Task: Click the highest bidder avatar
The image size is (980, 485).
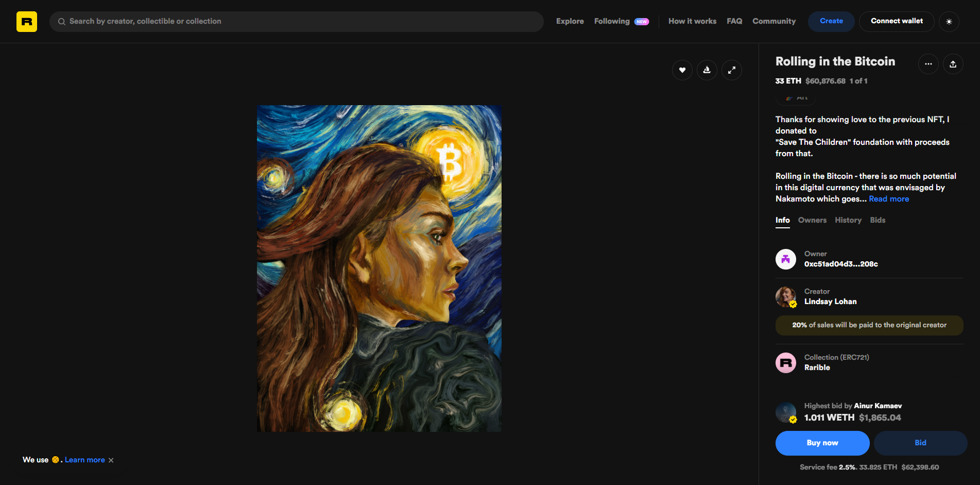Action: click(x=786, y=412)
